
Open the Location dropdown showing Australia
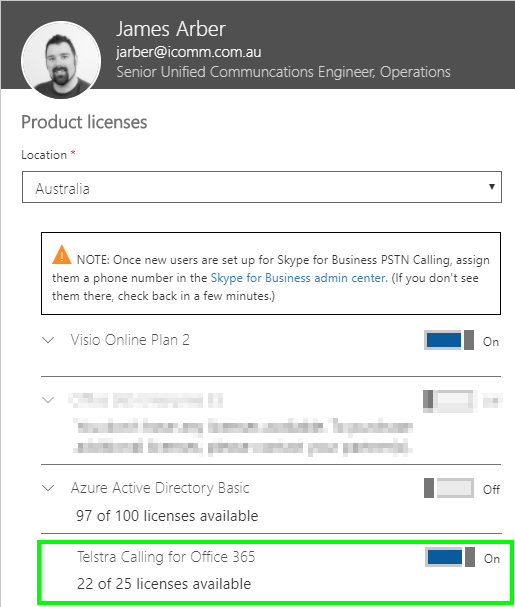[x=262, y=187]
